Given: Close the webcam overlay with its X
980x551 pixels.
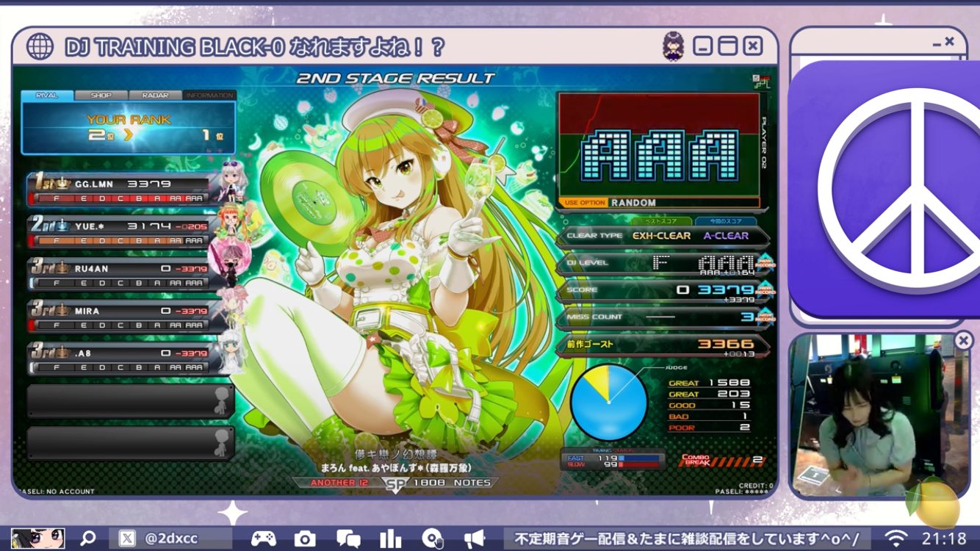Looking at the screenshot, I should pos(963,340).
